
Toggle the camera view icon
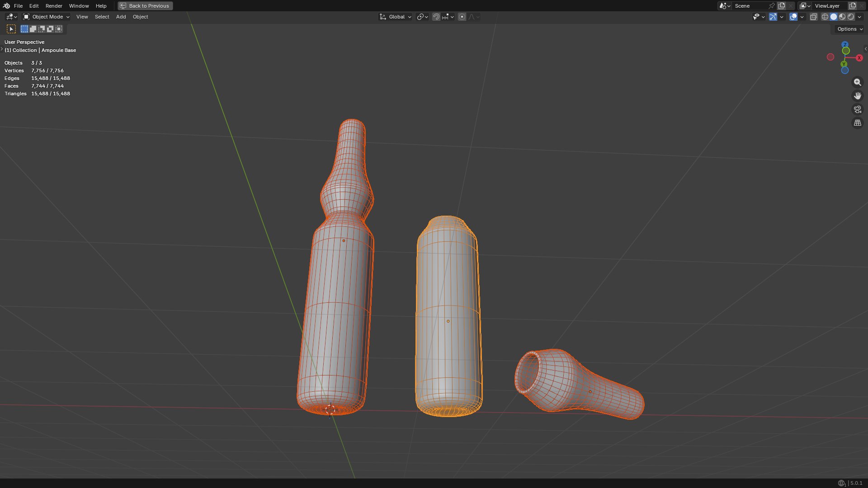click(857, 109)
